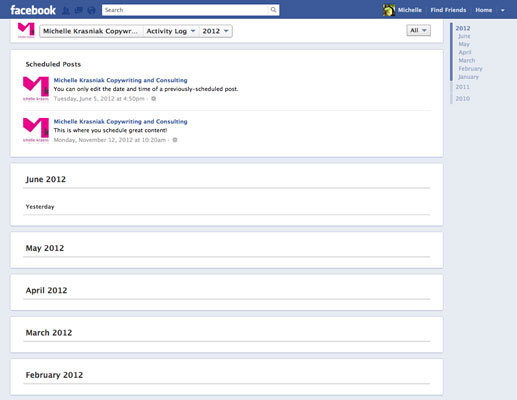Select Find Friends in the header
517x400 pixels.
(448, 10)
